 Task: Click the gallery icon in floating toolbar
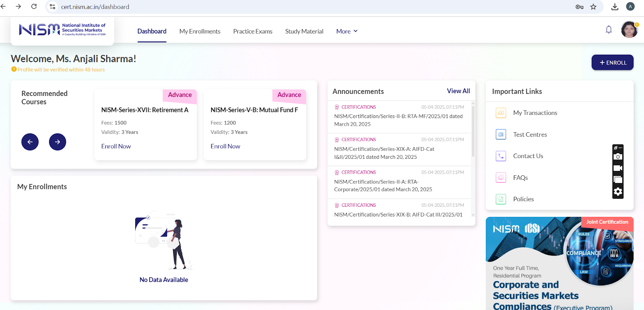pos(618,180)
